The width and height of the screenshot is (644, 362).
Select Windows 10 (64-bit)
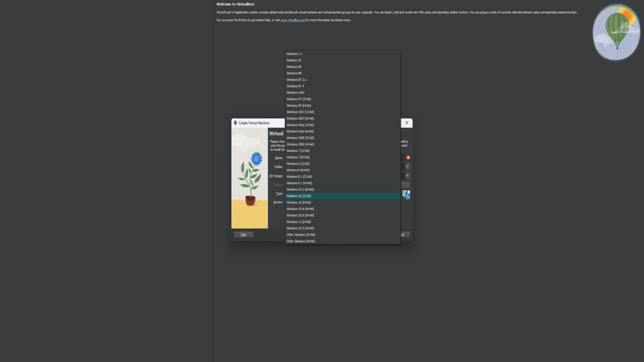(343, 202)
